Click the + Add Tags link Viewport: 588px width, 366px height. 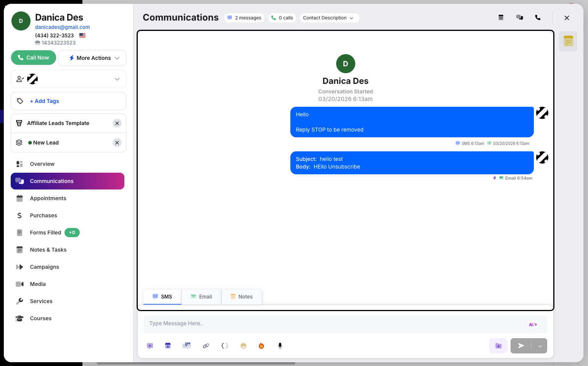click(x=44, y=101)
